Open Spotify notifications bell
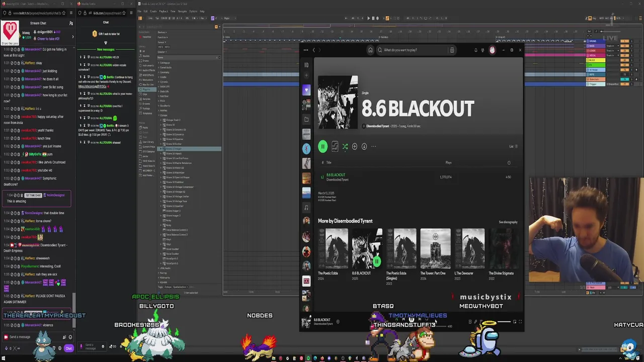Image resolution: width=644 pixels, height=362 pixels. point(476,50)
